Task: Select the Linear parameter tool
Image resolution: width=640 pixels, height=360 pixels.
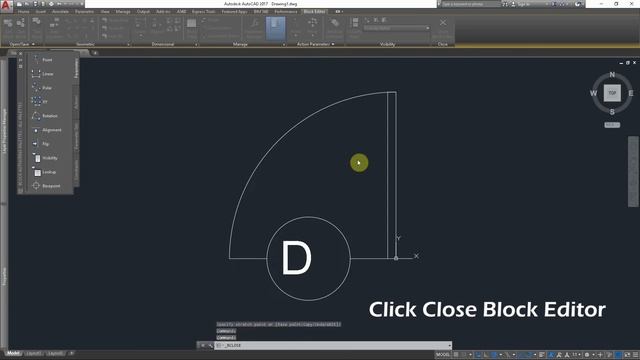Action: point(42,74)
